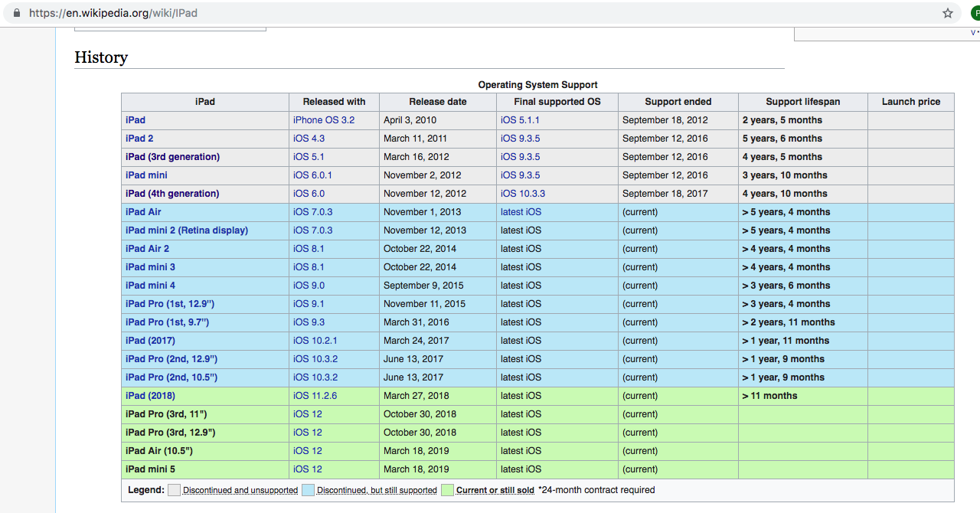Open the iPad (4th generation) link
This screenshot has width=980, height=513.
172,194
